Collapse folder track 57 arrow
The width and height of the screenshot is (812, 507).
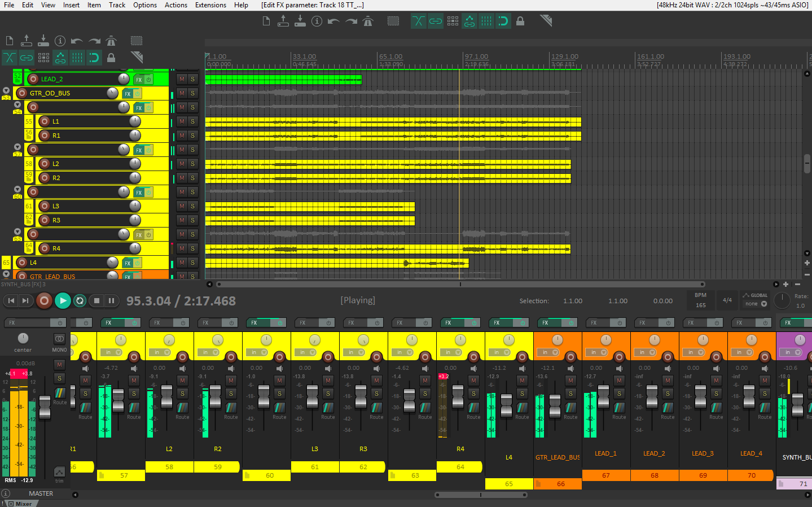pyautogui.click(x=17, y=147)
